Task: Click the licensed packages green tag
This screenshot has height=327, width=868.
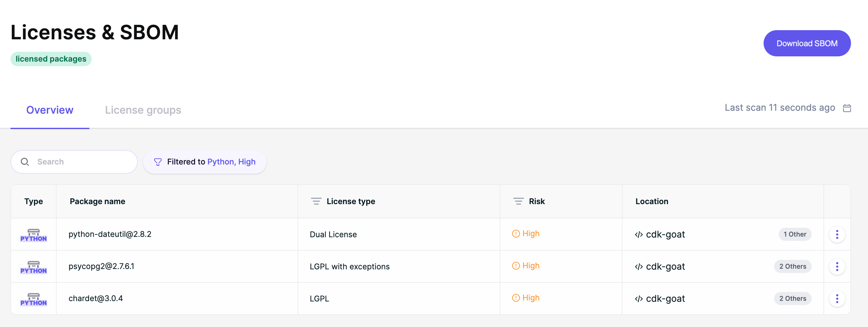Action: 51,59
